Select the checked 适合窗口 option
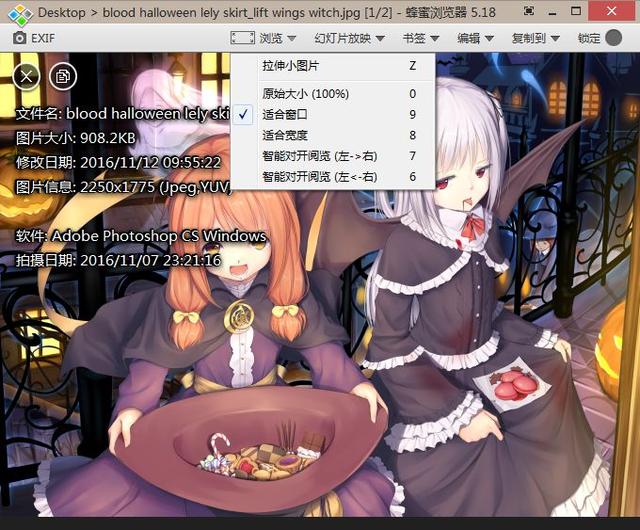This screenshot has width=640, height=530. pyautogui.click(x=333, y=114)
